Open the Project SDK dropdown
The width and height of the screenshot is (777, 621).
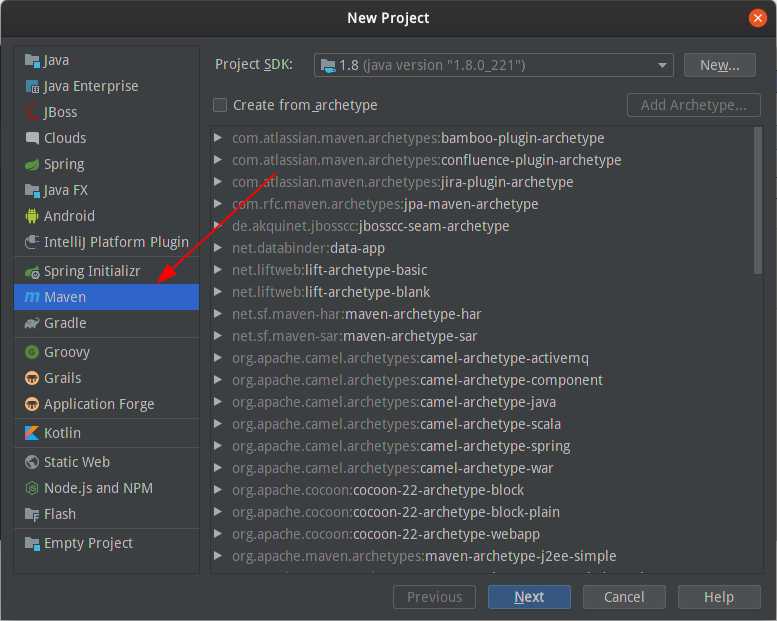pos(494,65)
